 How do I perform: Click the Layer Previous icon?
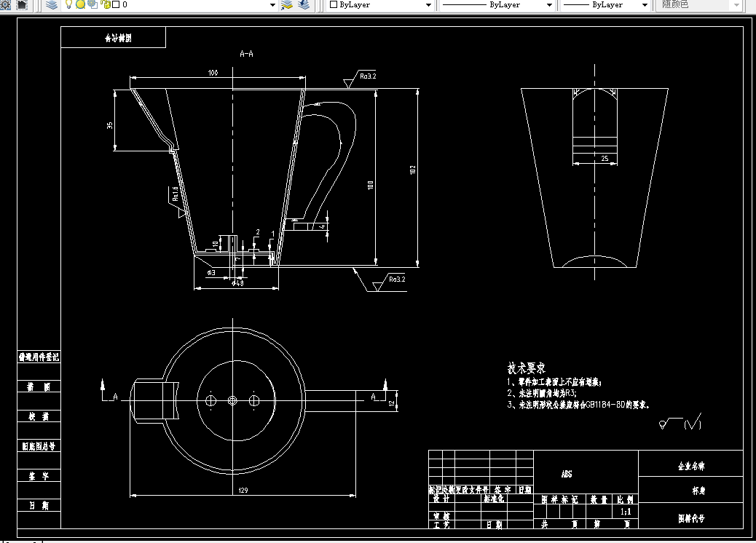tap(304, 4)
